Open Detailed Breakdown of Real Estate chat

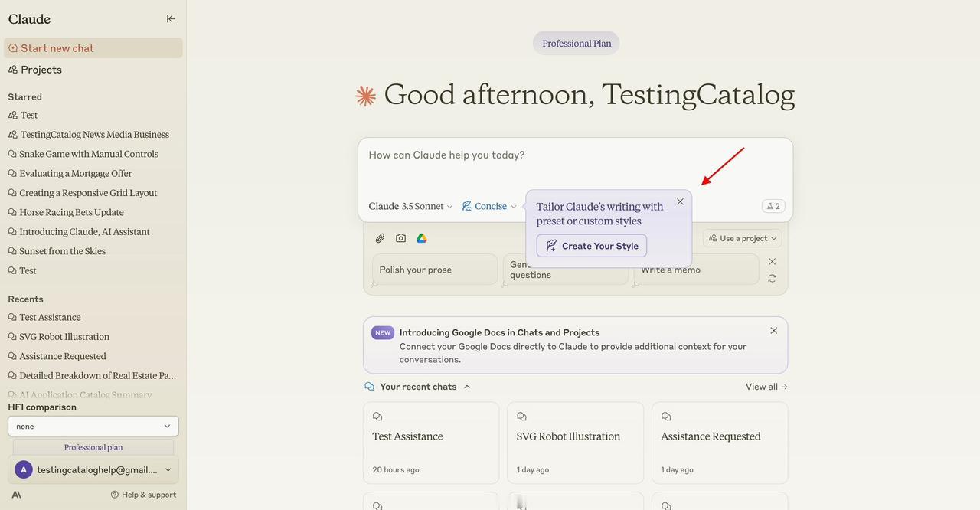93,376
